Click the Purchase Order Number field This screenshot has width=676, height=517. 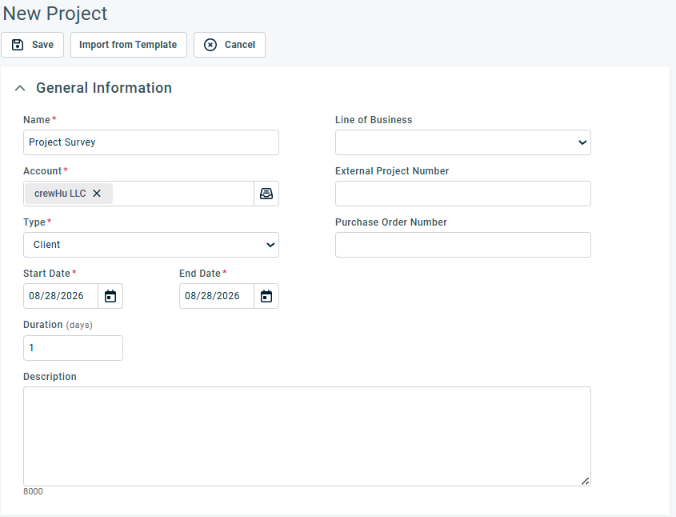(x=463, y=245)
